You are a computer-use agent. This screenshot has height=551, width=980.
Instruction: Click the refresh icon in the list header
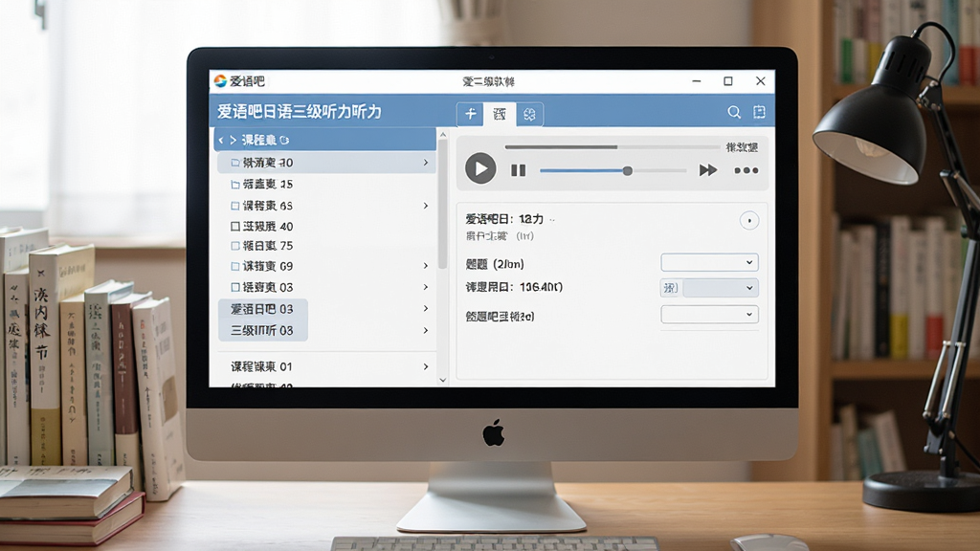coord(284,140)
